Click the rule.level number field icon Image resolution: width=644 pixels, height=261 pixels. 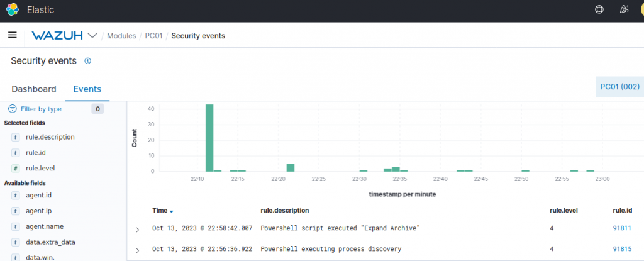(x=16, y=168)
